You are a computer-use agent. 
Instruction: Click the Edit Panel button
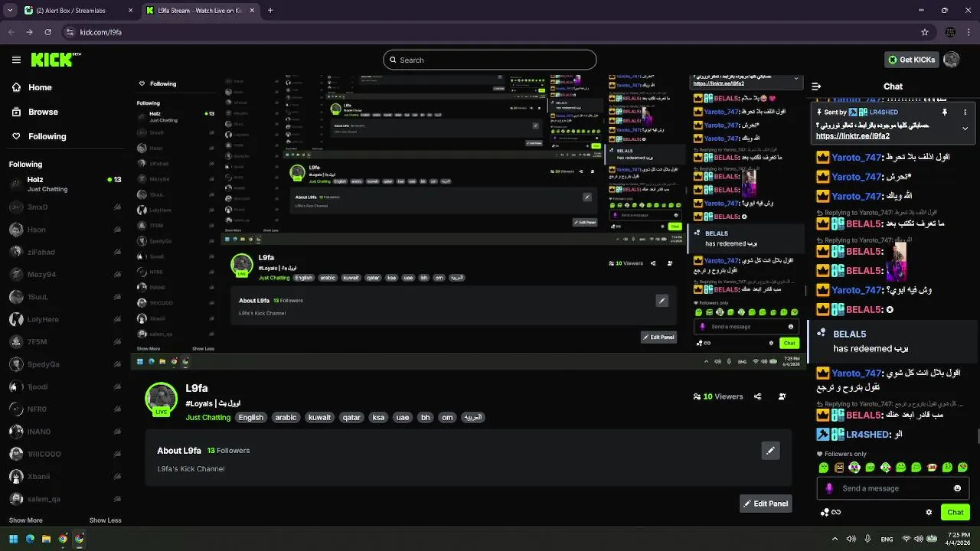[766, 504]
